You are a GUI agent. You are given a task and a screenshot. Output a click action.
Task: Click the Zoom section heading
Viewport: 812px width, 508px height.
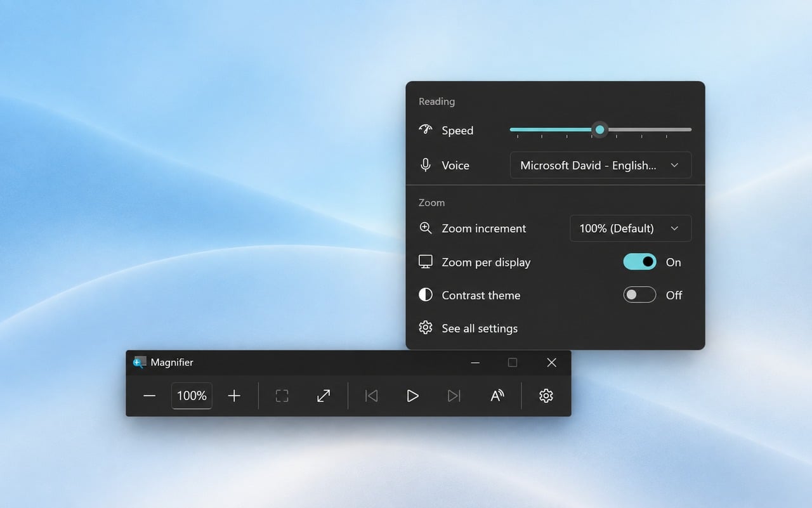coord(431,203)
